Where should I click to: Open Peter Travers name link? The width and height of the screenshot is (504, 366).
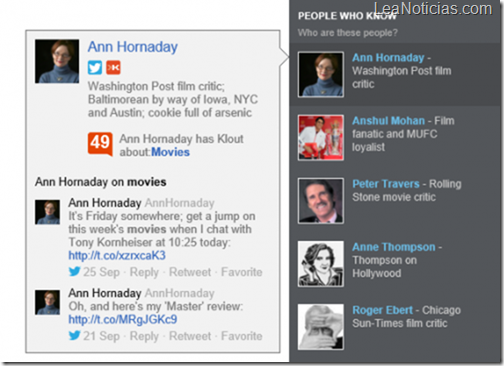(x=386, y=184)
